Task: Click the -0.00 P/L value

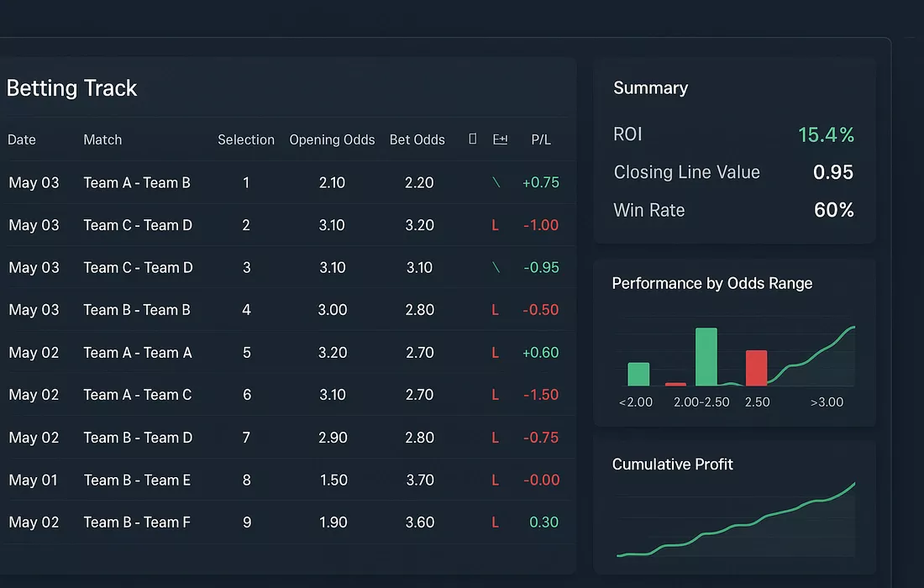Action: (542, 480)
